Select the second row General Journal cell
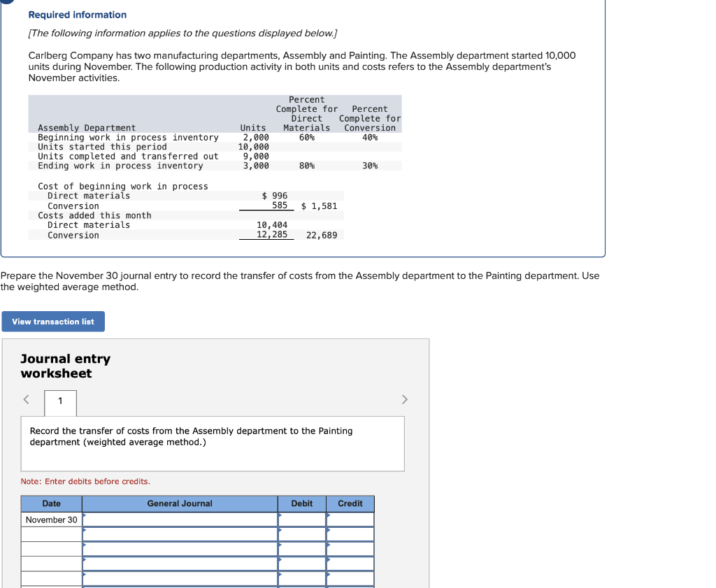716x588 pixels. pyautogui.click(x=180, y=534)
